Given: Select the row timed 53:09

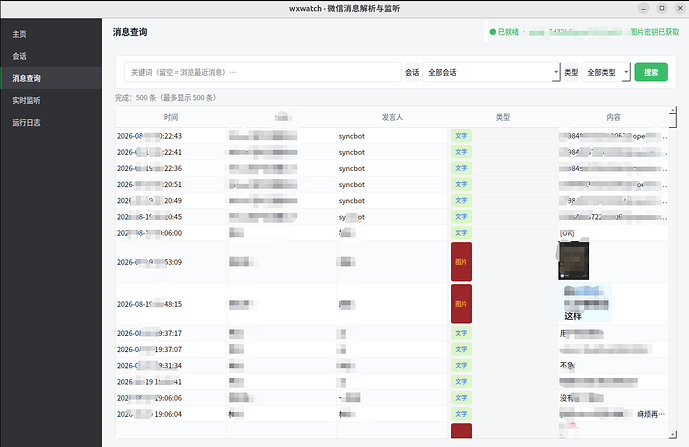Looking at the screenshot, I should [x=392, y=262].
